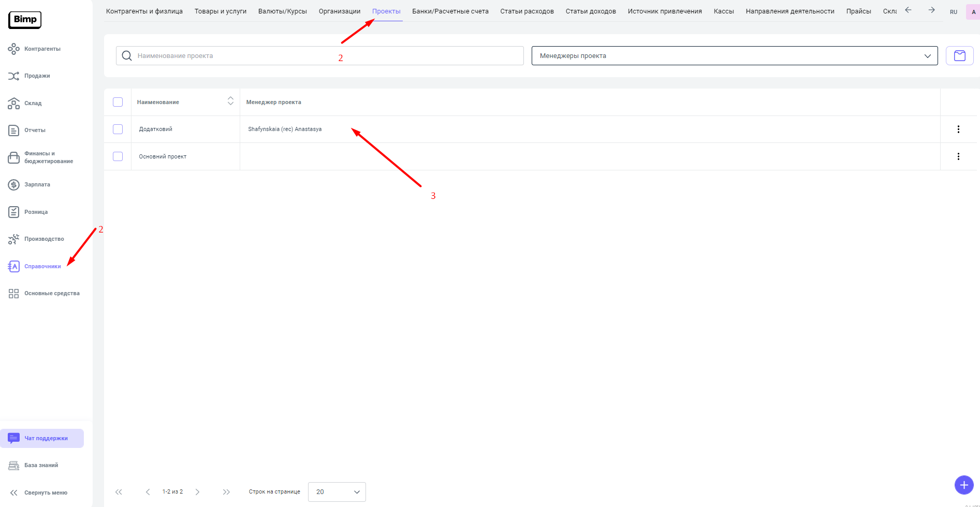Open Чат поддержки support chat

(x=42, y=438)
